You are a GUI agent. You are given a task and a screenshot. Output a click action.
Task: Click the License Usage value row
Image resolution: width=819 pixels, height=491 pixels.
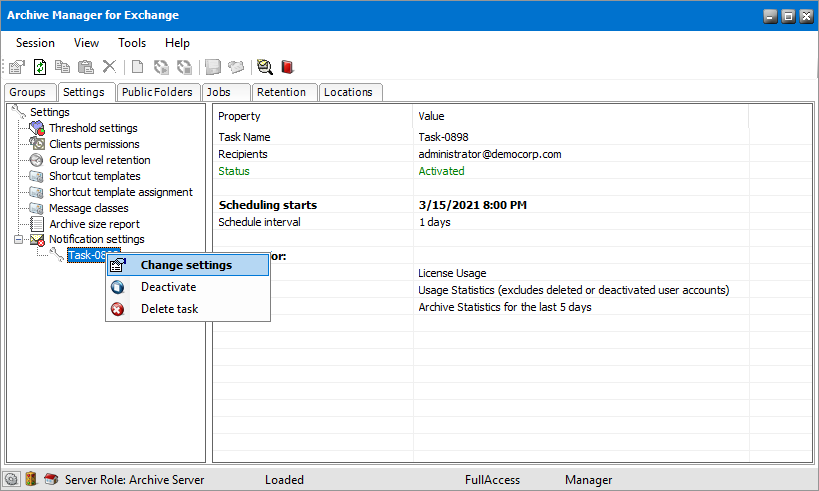pyautogui.click(x=452, y=273)
